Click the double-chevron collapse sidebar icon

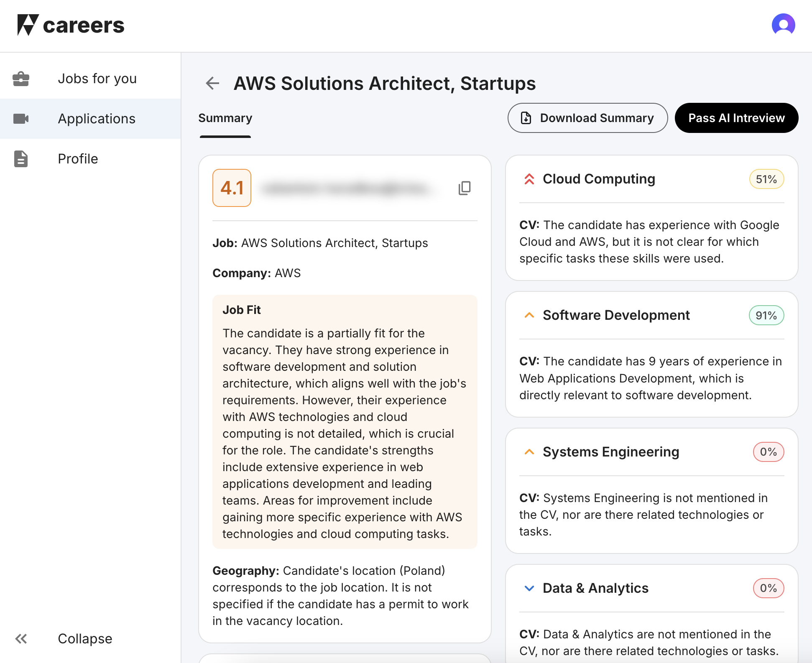click(x=21, y=638)
